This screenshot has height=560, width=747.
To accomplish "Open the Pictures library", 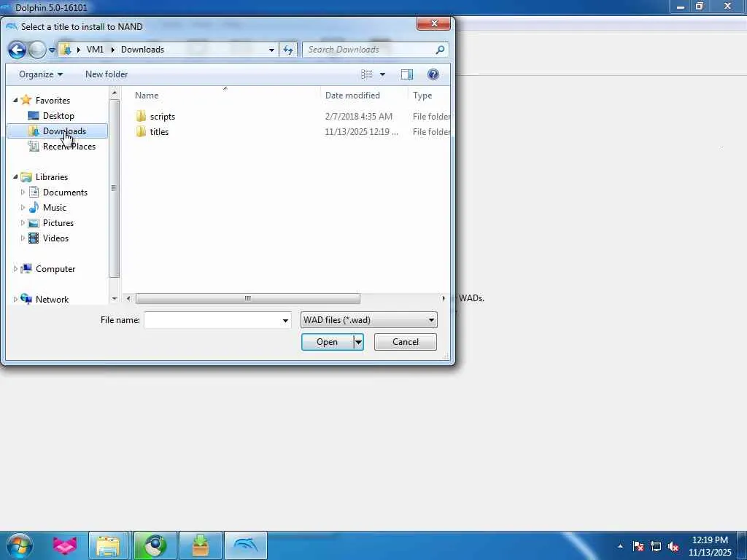I will point(58,223).
